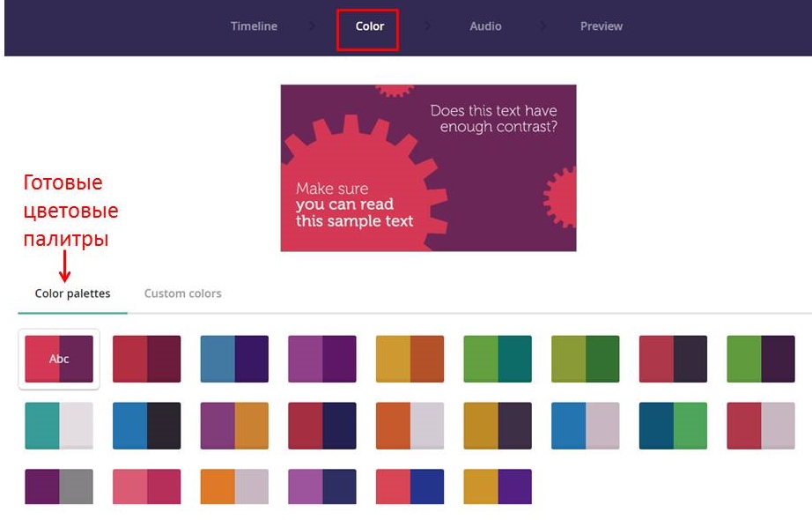Image resolution: width=812 pixels, height=520 pixels.
Task: Pick the bright orange and pale mauve palette, bottom row
Action: pos(234,487)
